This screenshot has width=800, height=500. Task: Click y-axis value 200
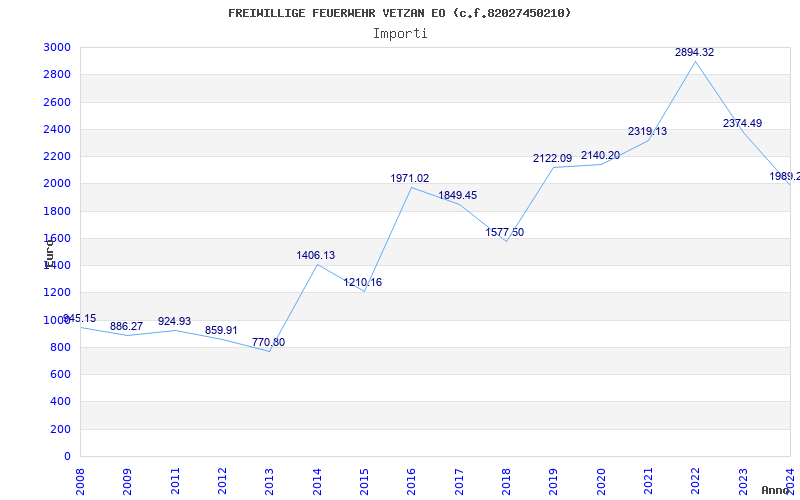pyautogui.click(x=61, y=429)
